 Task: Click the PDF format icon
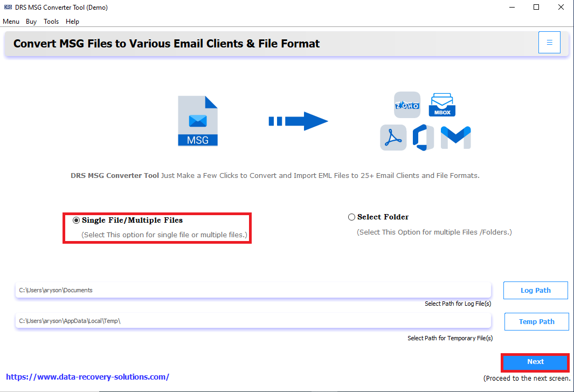(393, 137)
